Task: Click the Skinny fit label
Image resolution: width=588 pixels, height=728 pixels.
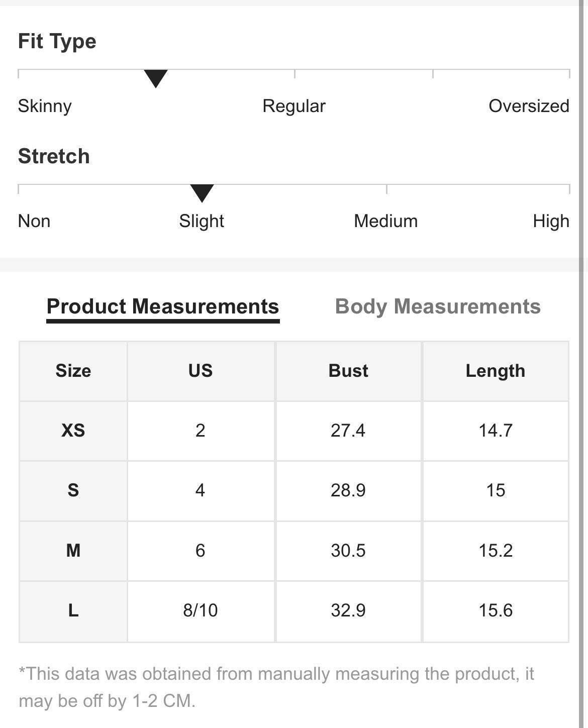Action: point(45,106)
